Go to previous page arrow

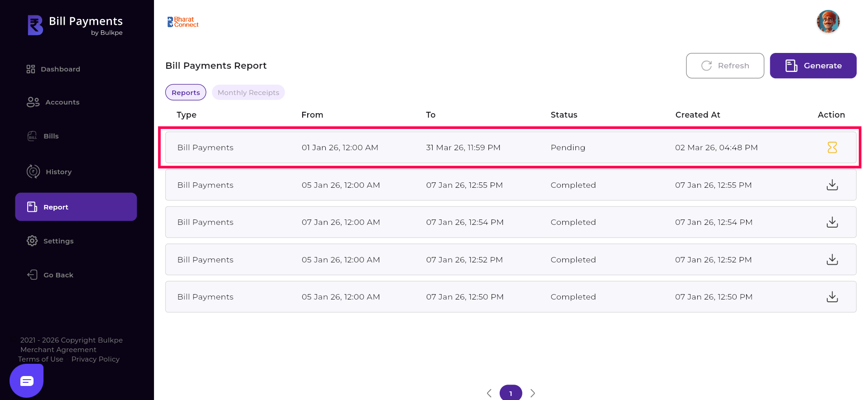coord(489,393)
